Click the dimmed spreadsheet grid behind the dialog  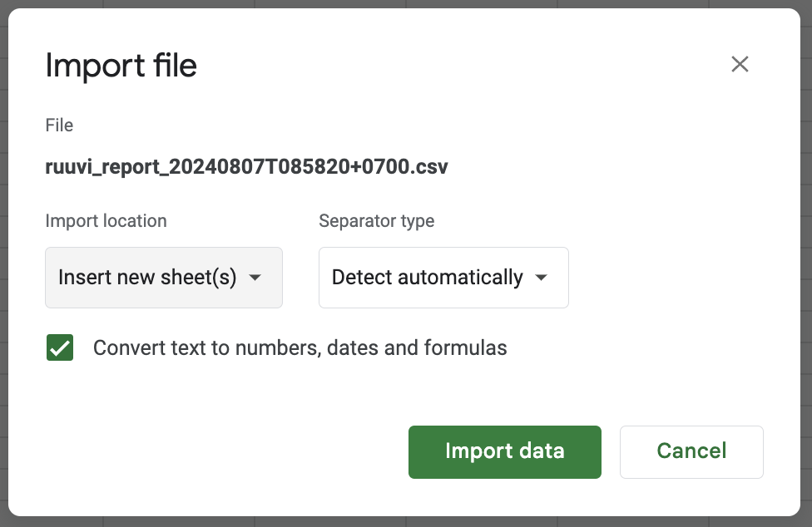click(x=406, y=522)
